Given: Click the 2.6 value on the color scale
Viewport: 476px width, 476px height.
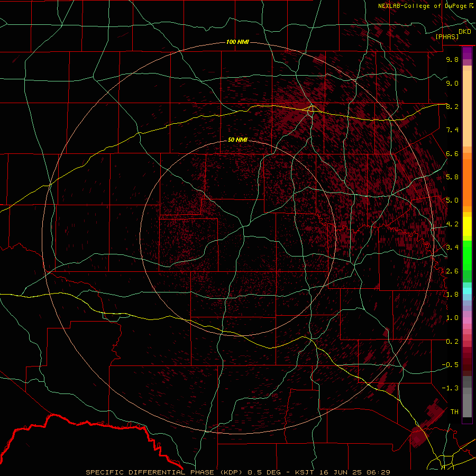Looking at the screenshot, I should pos(452,271).
